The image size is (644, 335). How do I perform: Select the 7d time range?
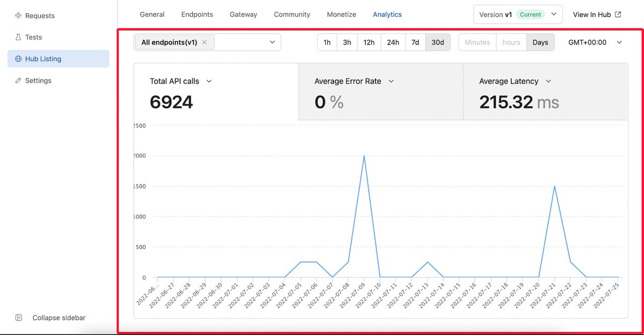415,42
